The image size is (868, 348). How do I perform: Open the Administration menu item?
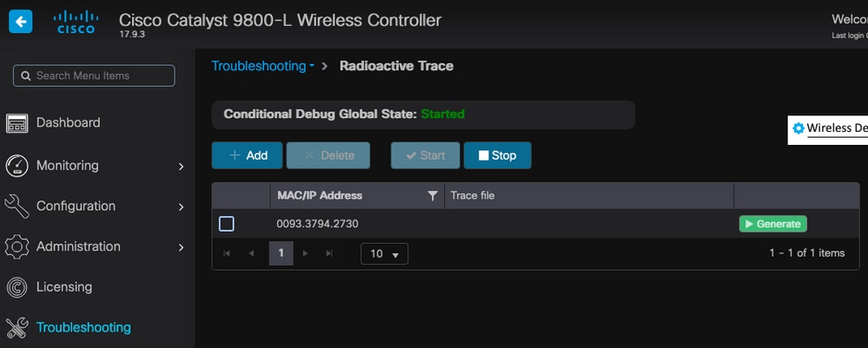78,246
